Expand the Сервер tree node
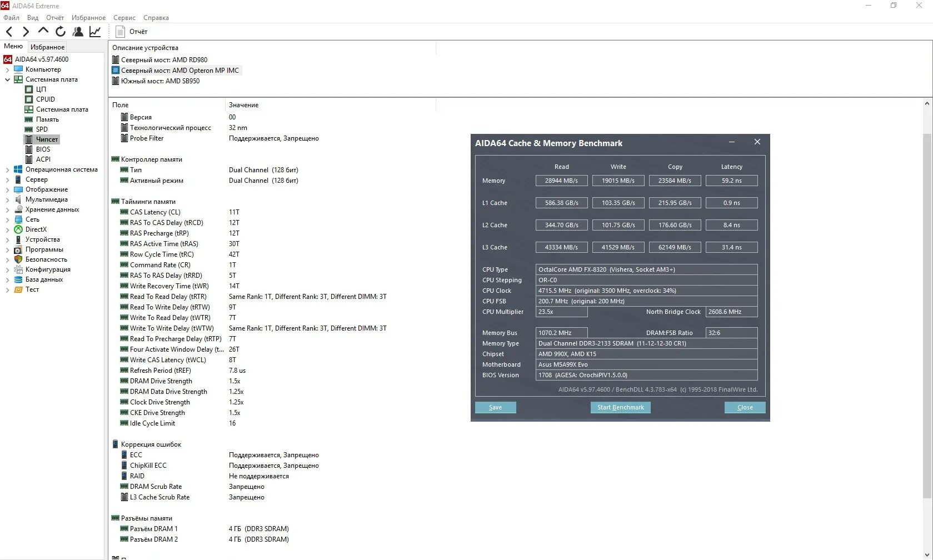This screenshot has height=560, width=933. (7, 179)
